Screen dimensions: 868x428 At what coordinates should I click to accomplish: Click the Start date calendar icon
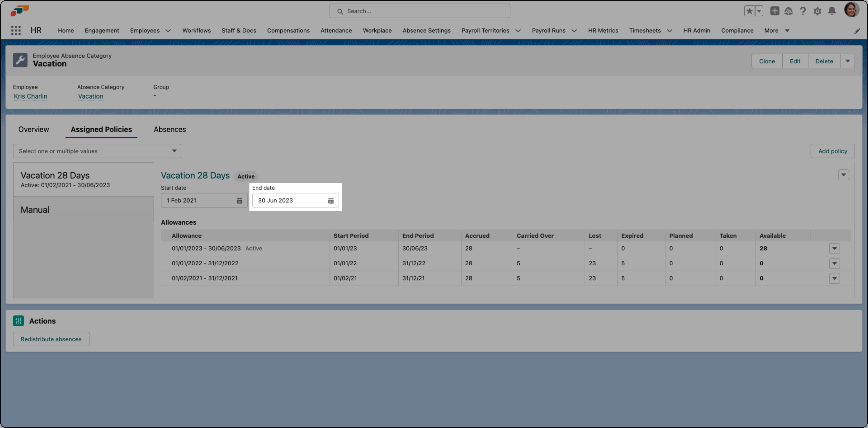[x=239, y=201]
